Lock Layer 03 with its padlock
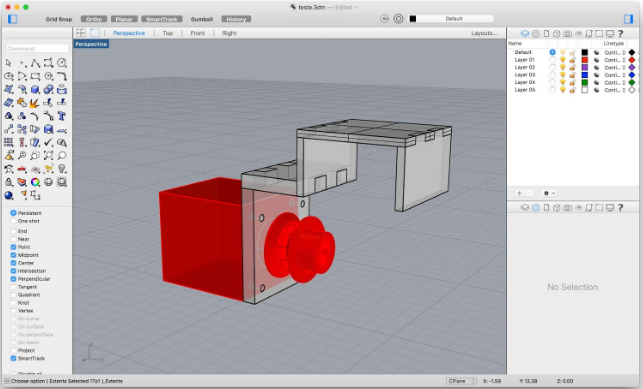Image resolution: width=643 pixels, height=389 pixels. (572, 75)
